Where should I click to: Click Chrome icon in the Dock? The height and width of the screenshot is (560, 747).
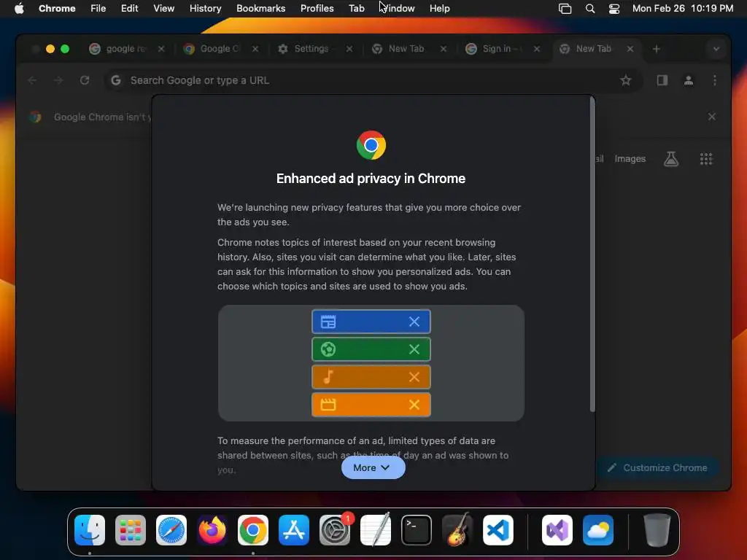(253, 530)
